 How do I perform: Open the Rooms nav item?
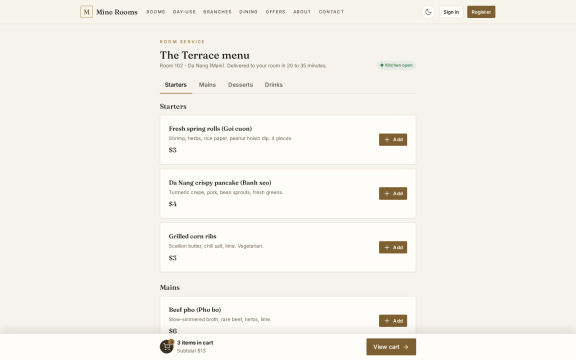tap(156, 12)
